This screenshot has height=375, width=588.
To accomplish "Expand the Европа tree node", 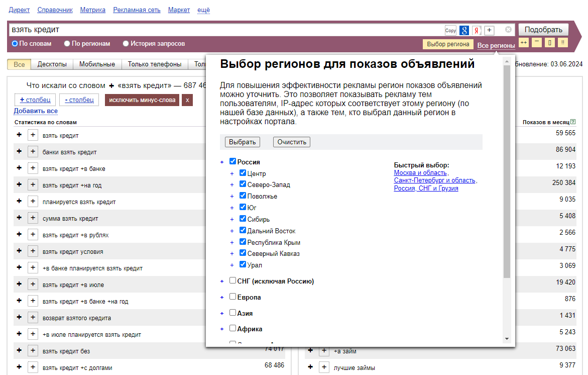I will coord(222,297).
